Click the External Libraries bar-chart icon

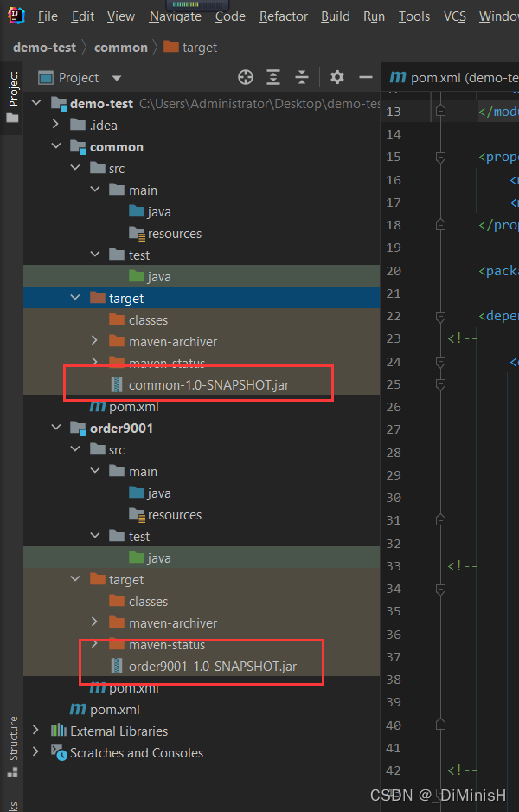pos(59,730)
